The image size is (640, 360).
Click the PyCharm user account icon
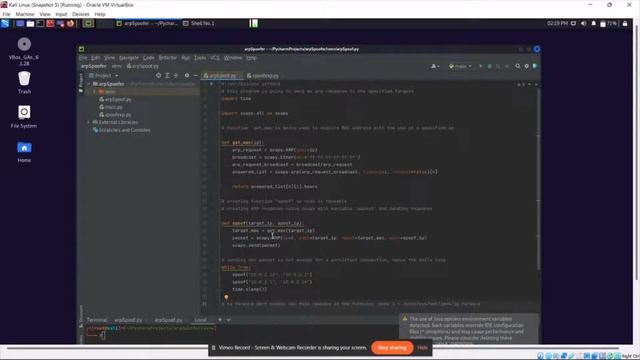point(435,66)
